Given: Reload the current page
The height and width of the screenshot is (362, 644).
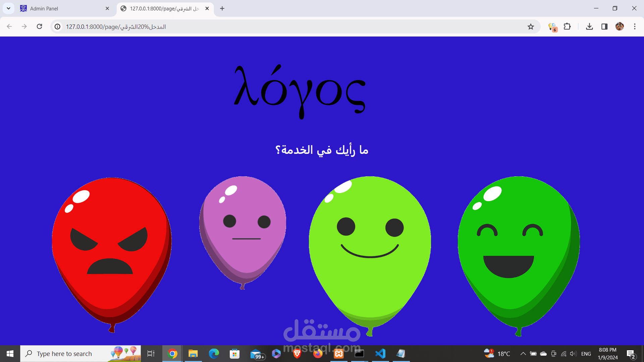Looking at the screenshot, I should click(x=39, y=26).
